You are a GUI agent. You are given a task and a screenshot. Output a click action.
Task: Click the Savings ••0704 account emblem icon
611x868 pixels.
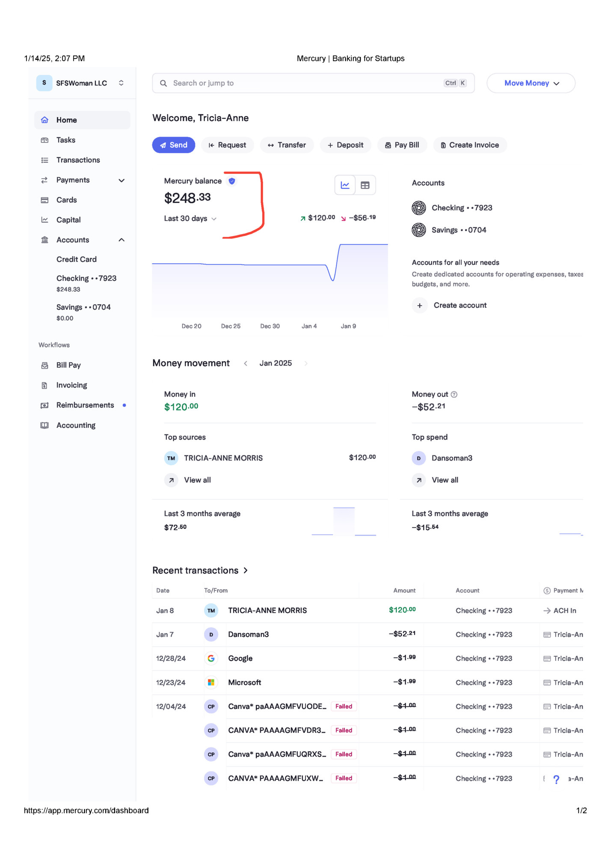point(419,230)
